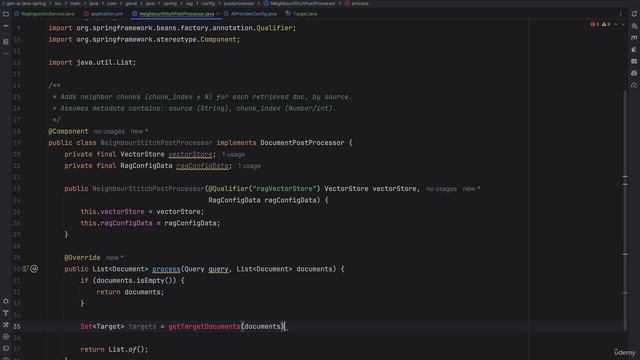Image resolution: width=640 pixels, height=360 pixels.
Task: Click '1 usage' hint next to ragConfigData
Action: 249,166
